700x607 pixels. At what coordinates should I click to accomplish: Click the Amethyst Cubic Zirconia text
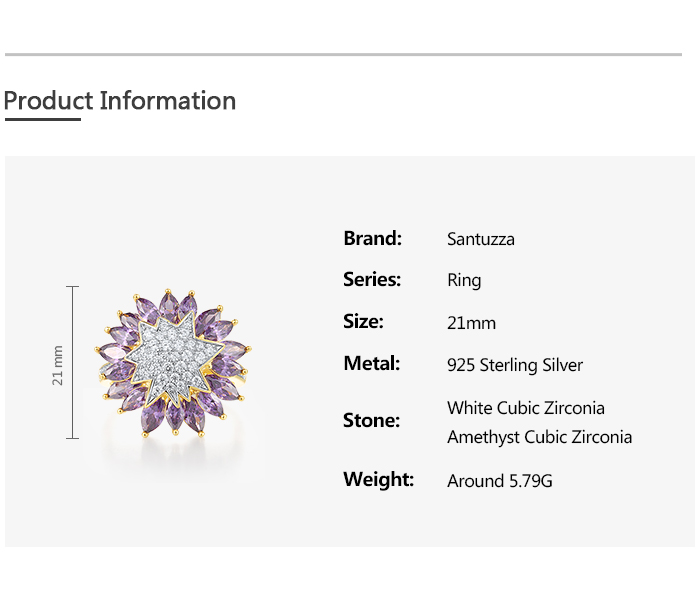(x=540, y=437)
